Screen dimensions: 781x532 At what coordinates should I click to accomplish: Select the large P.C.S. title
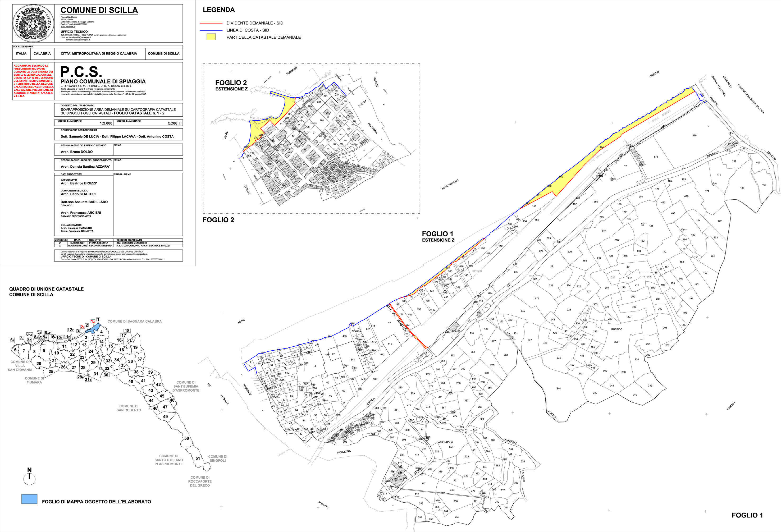tap(81, 72)
